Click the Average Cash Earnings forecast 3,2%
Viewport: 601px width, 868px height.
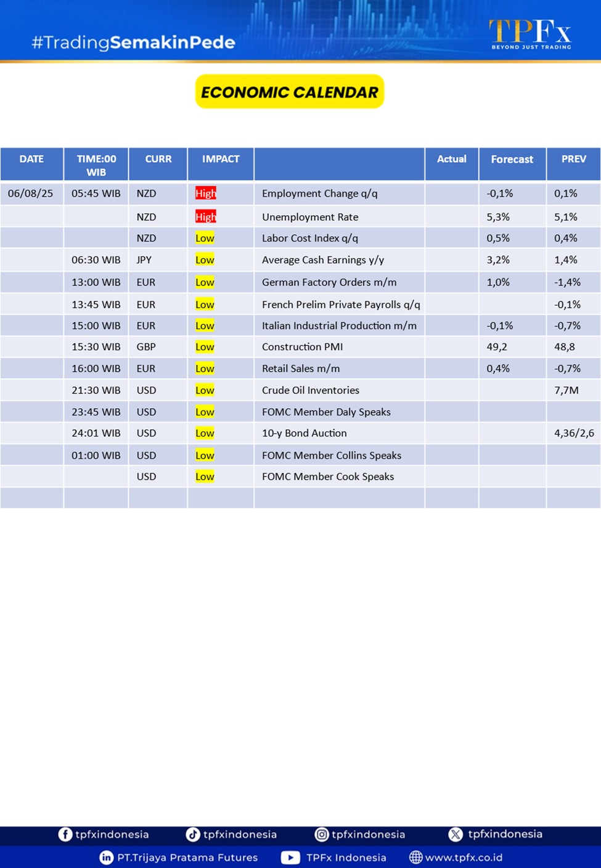click(499, 260)
